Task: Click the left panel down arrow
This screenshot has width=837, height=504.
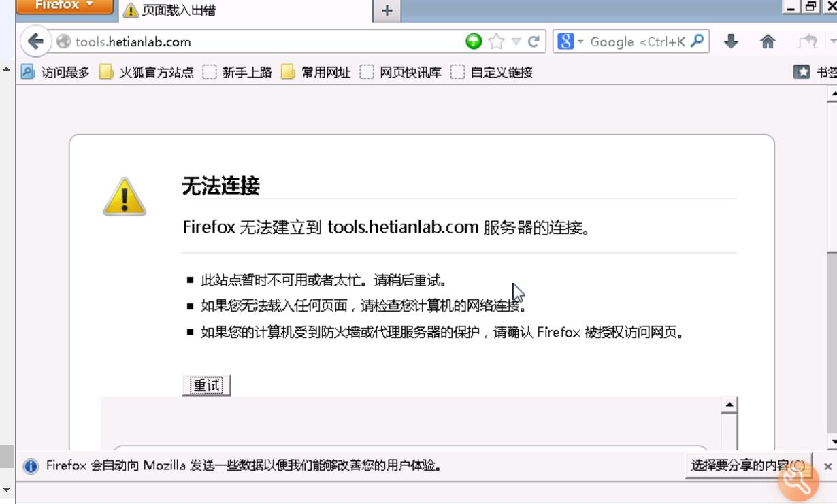Action: (7, 489)
